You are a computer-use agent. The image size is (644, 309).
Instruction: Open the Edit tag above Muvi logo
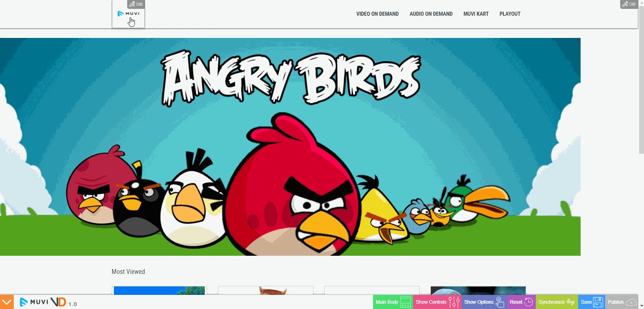136,4
